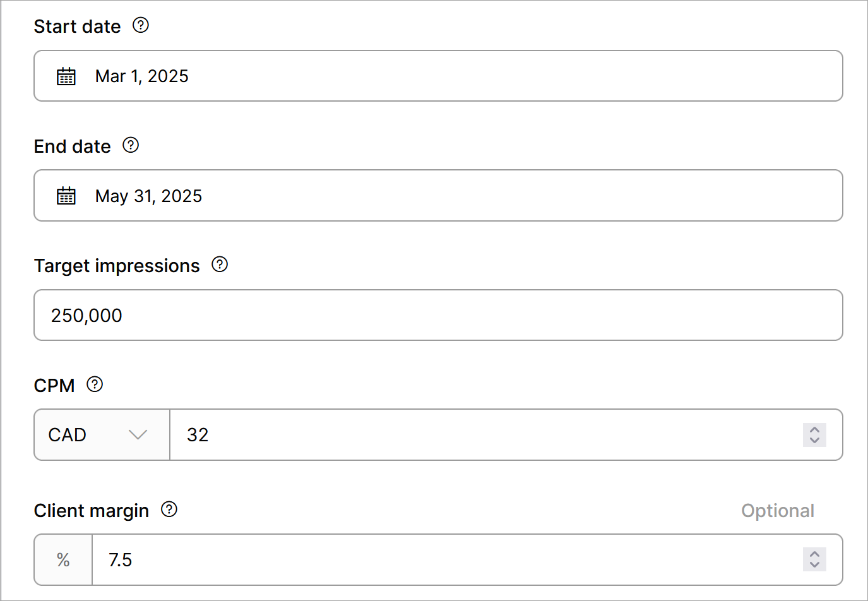The width and height of the screenshot is (868, 601).
Task: Click the Start date help icon
Action: point(141,25)
